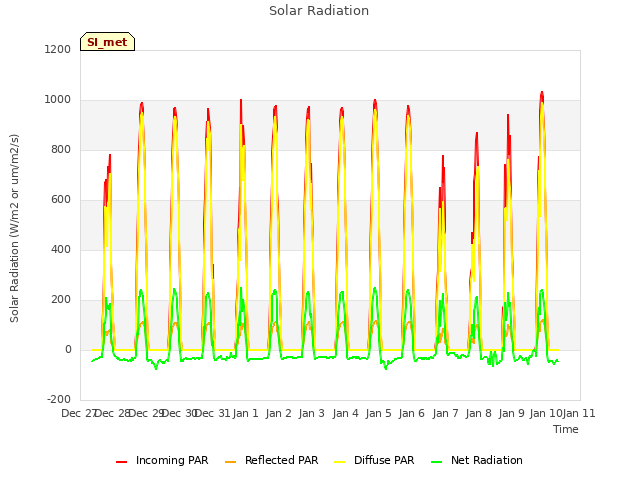Click the 400 y-axis tick label
Screen dimensions: 640x480
pyautogui.click(x=61, y=249)
